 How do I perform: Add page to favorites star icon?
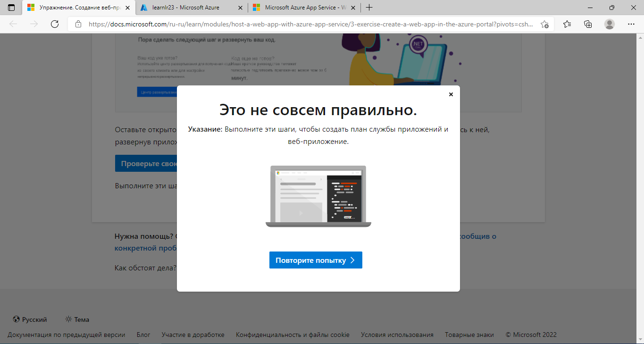pyautogui.click(x=544, y=24)
